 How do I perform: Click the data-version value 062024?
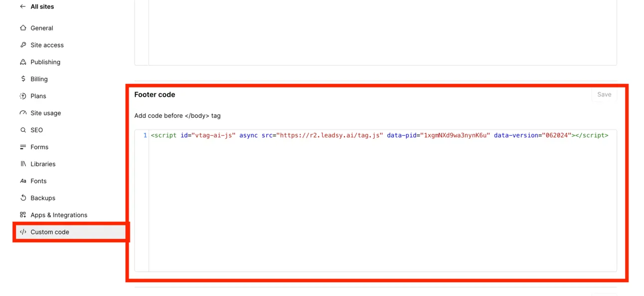557,135
